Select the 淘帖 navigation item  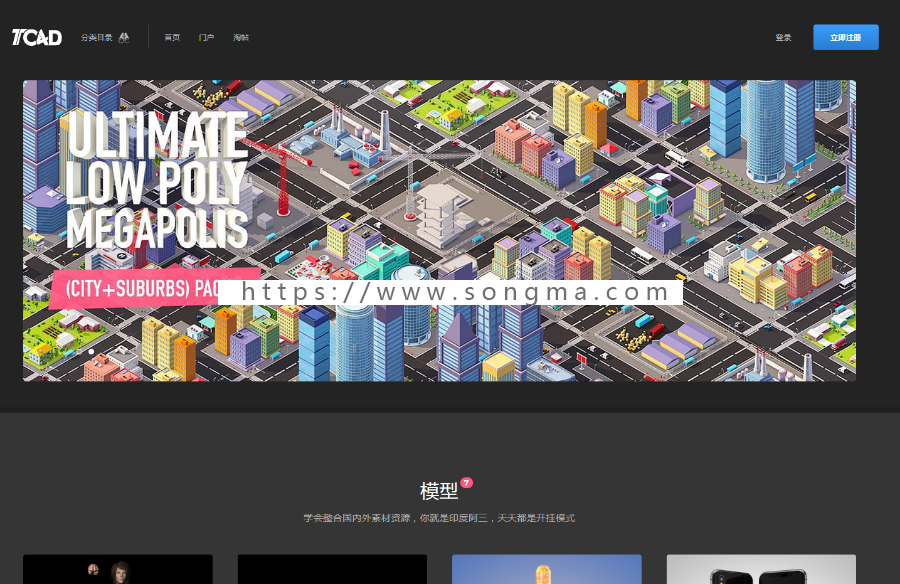tap(241, 37)
